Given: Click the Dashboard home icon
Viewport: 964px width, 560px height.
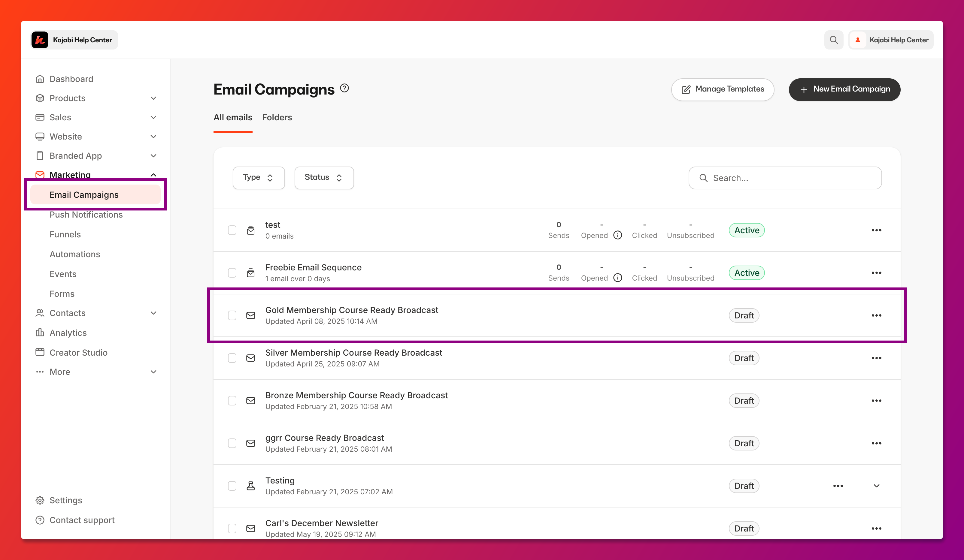Looking at the screenshot, I should [x=40, y=79].
